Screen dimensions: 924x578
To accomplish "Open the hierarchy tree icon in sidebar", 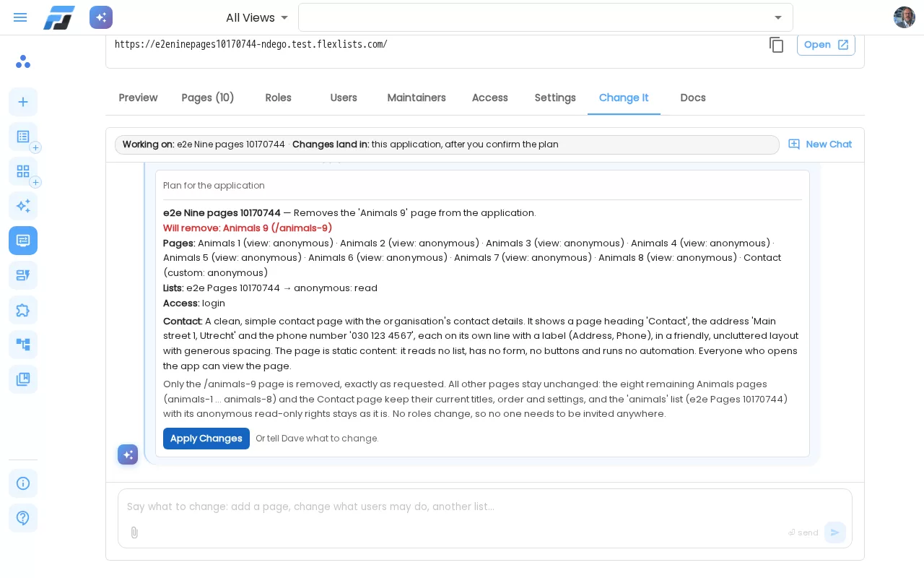I will (x=23, y=345).
